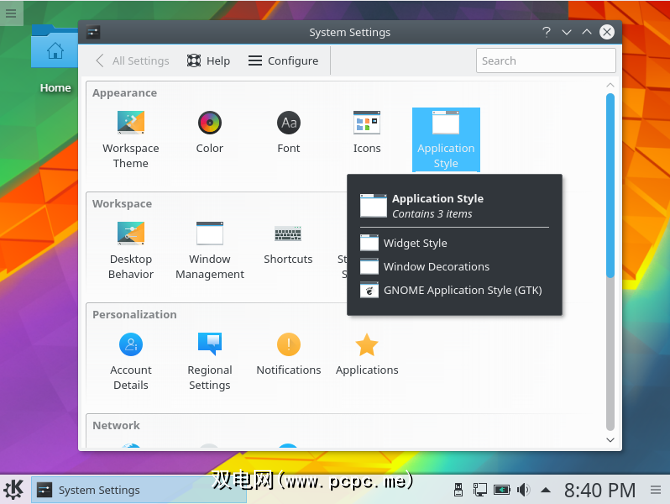Expand hidden system tray icons
The image size is (670, 504).
546,490
